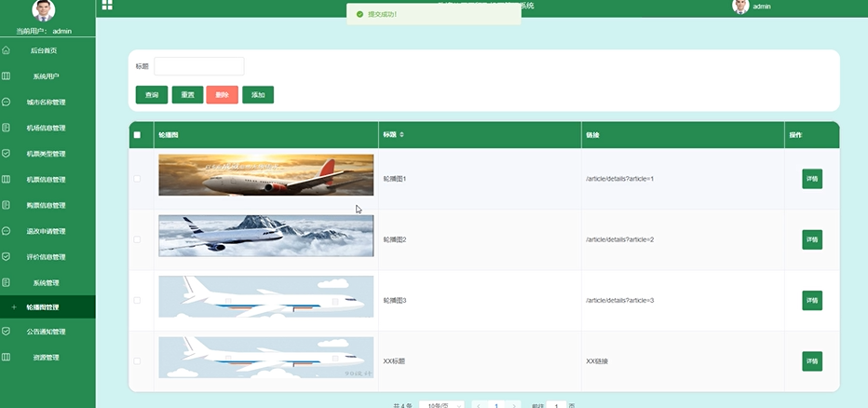Viewport: 868px width, 408px height.
Task: Open 详情 for XX标题 row
Action: pos(812,360)
